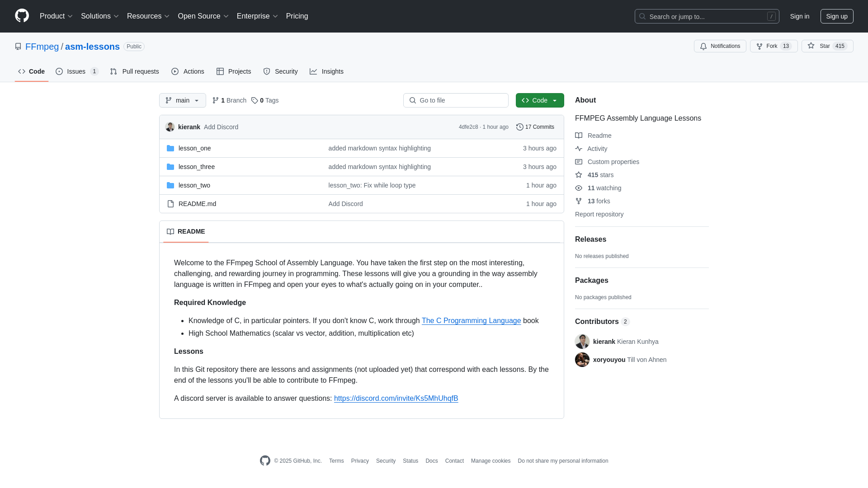Open the Packages section heading
Screen dimensions: 868x488
591,281
